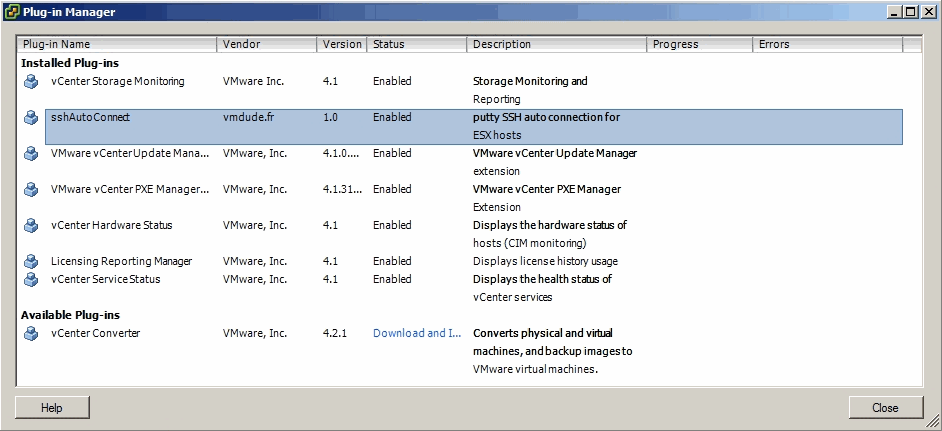Image resolution: width=942 pixels, height=431 pixels.
Task: Minimize the Plug-in Manager window
Action: pos(895,11)
